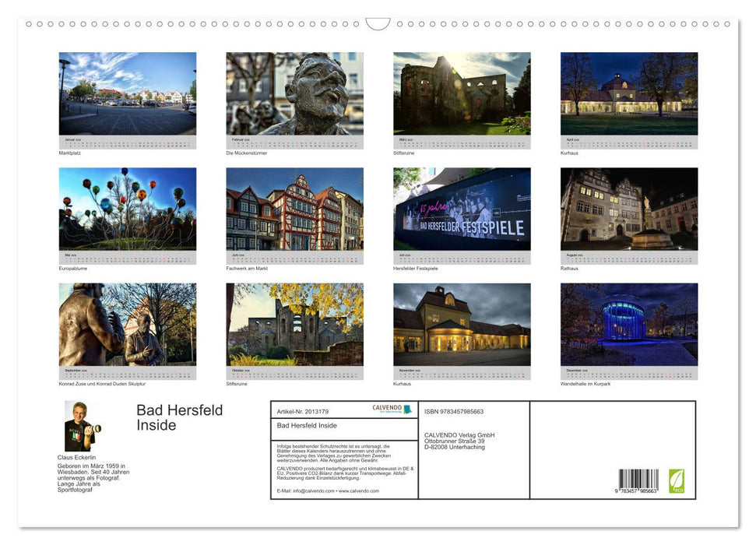Open the Konrad Zuse und Konrad Duden Skulptur image
Screen dimensions: 756x545
(x=127, y=325)
